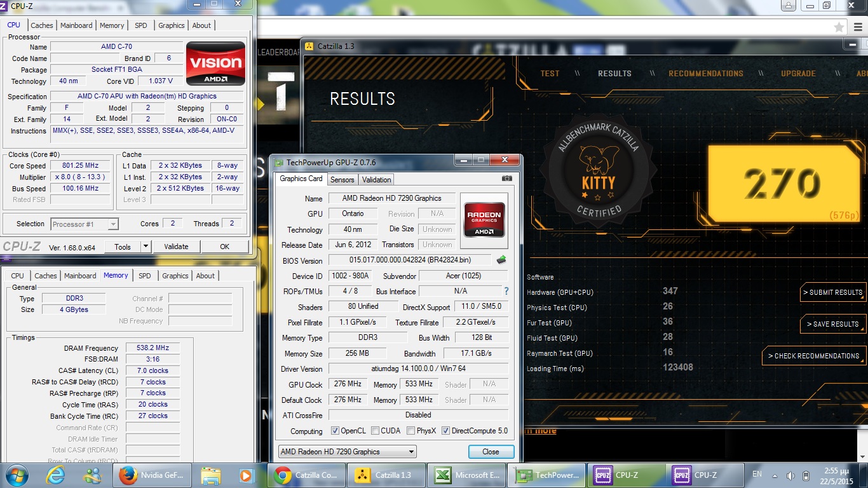Switch to Validation tab in GPU-Z
868x488 pixels.
coord(376,180)
